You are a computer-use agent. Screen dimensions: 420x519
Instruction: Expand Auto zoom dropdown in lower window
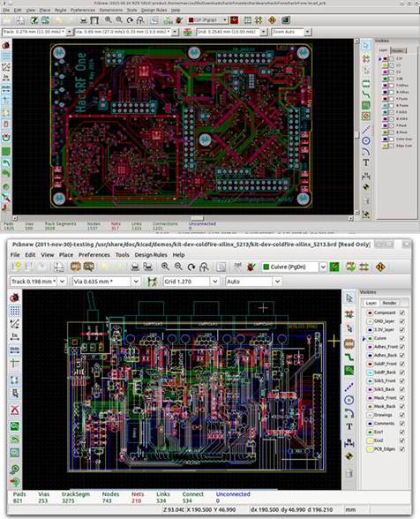pyautogui.click(x=277, y=282)
